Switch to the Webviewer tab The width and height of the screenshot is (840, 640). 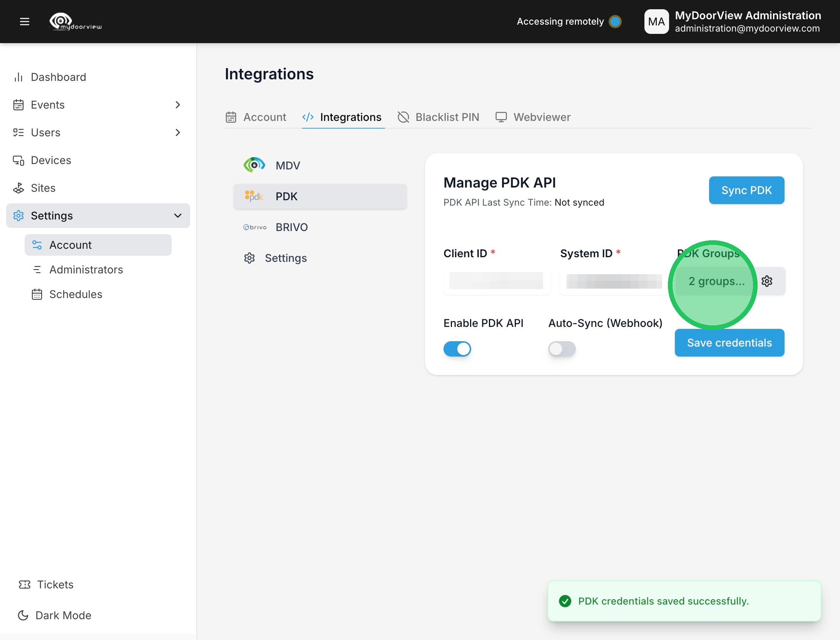(533, 117)
